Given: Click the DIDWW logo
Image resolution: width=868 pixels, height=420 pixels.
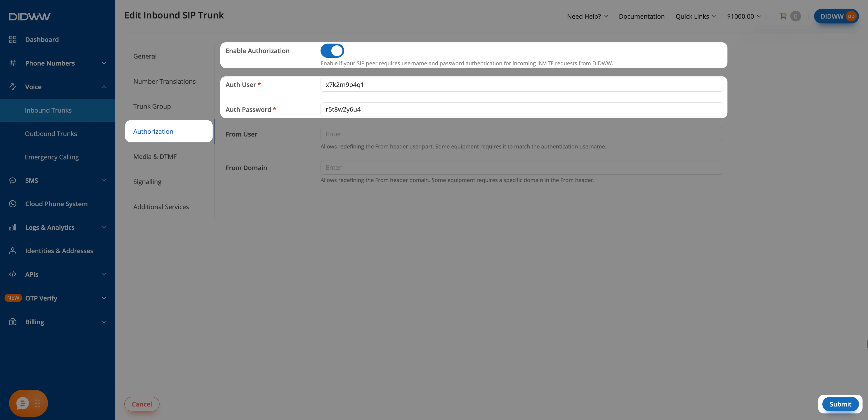Looking at the screenshot, I should click(29, 17).
